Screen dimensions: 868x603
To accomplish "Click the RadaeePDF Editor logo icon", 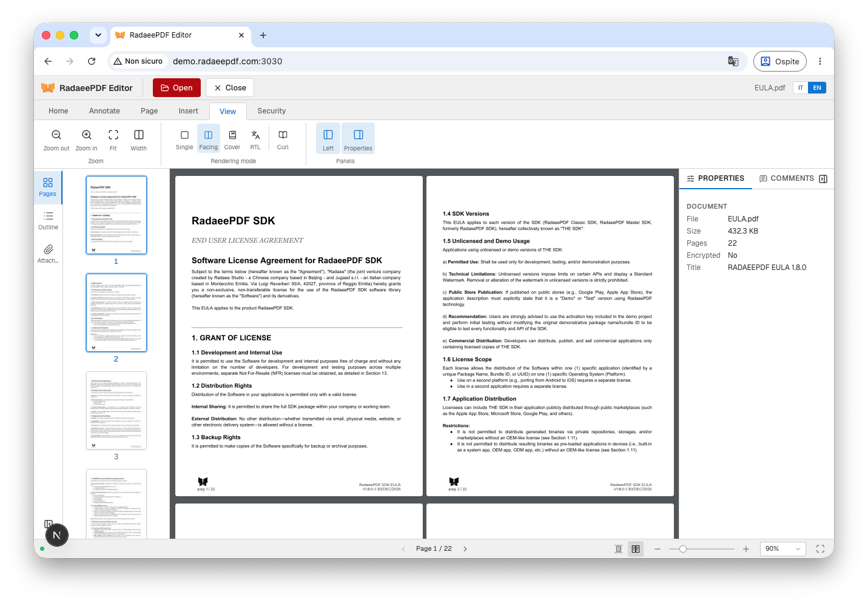I will point(48,88).
